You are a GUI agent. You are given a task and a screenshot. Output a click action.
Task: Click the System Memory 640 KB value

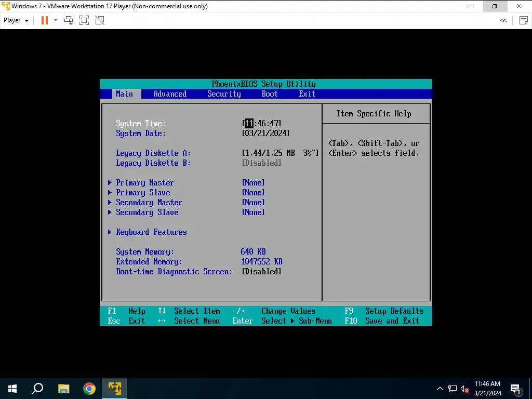coord(253,252)
